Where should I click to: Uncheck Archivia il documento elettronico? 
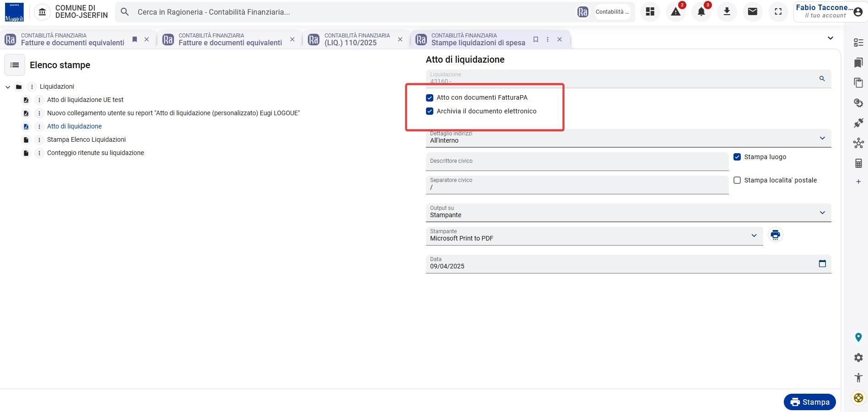coord(430,111)
